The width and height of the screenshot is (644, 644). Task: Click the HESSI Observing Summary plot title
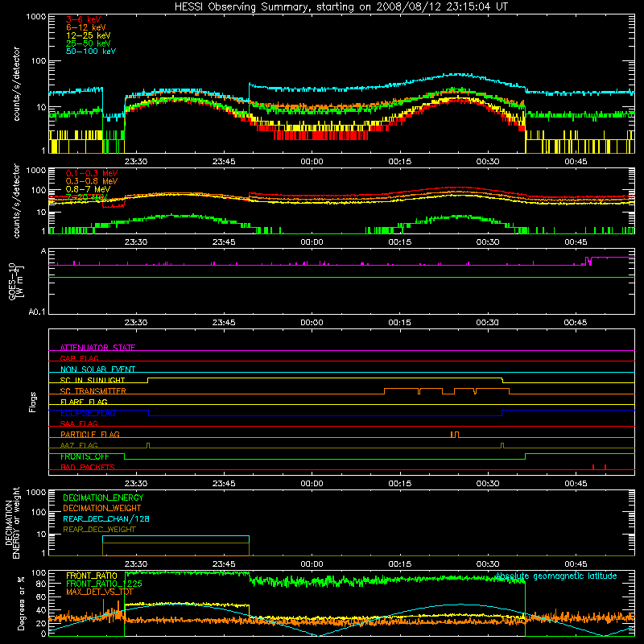click(341, 7)
